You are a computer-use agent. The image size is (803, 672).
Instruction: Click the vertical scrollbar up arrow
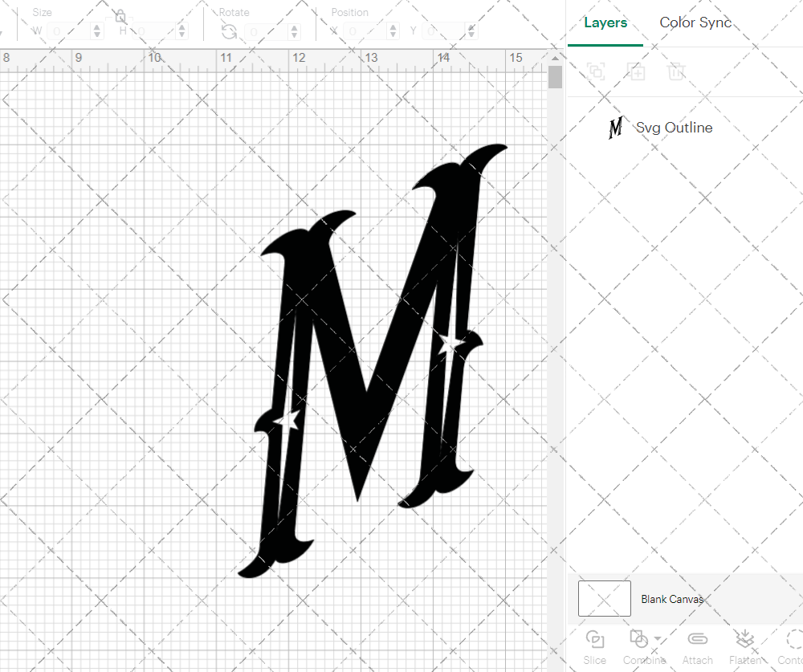[x=555, y=59]
